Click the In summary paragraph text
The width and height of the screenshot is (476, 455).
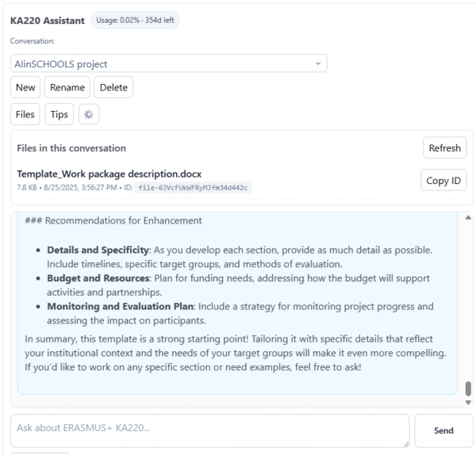coord(236,353)
